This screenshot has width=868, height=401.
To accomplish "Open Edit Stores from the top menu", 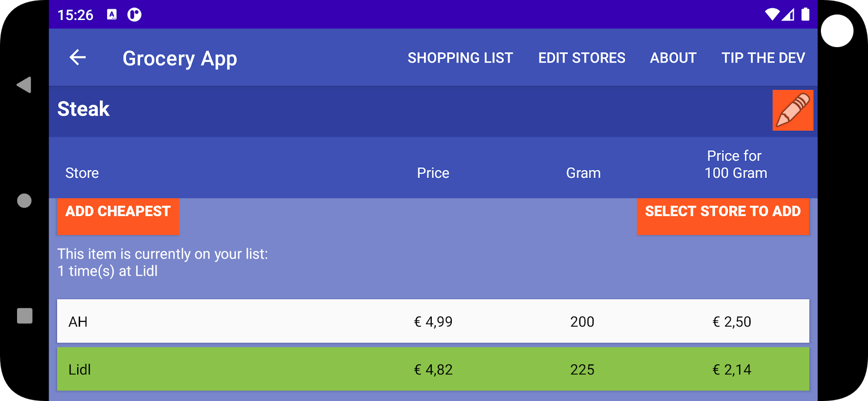I will pos(582,58).
